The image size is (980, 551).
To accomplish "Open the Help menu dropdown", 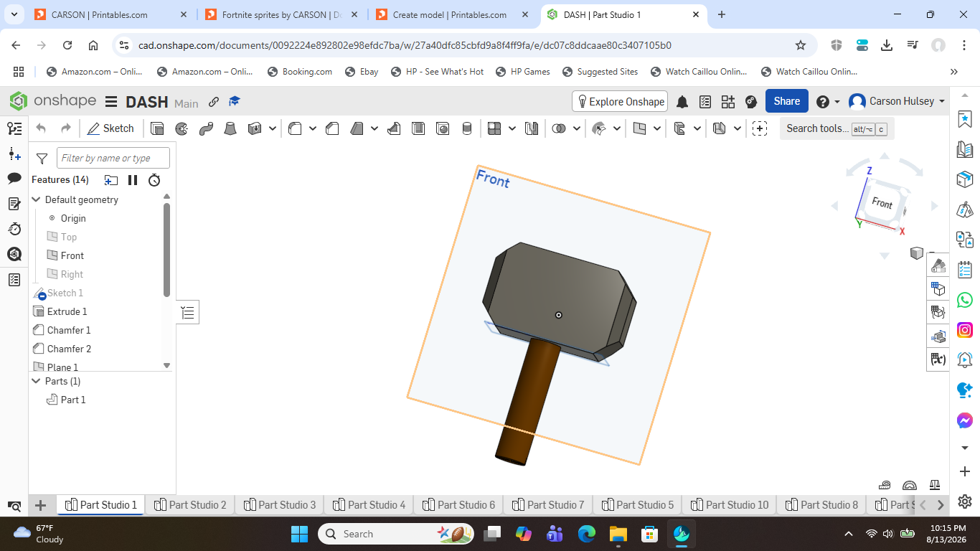I will pyautogui.click(x=828, y=102).
